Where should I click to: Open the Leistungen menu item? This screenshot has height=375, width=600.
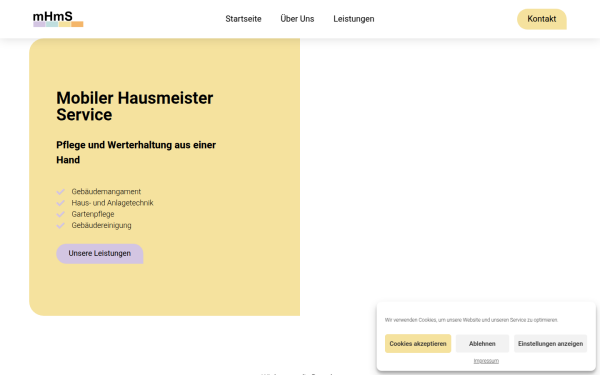click(354, 19)
